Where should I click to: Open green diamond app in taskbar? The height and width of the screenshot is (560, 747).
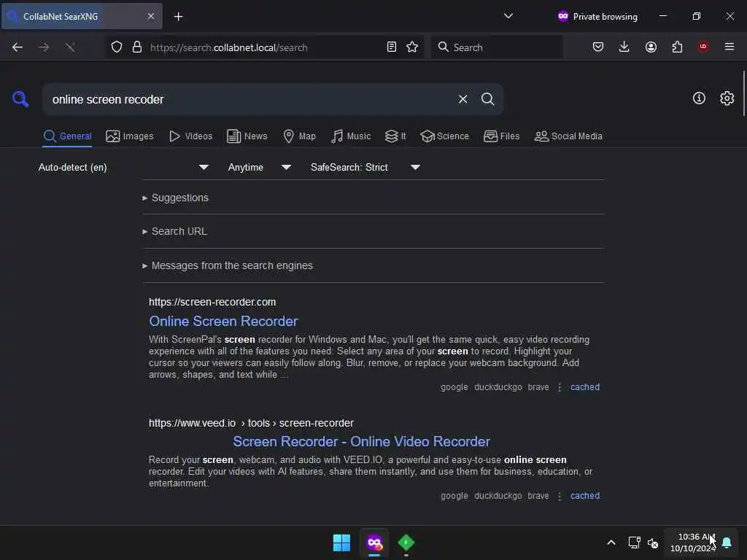[406, 542]
